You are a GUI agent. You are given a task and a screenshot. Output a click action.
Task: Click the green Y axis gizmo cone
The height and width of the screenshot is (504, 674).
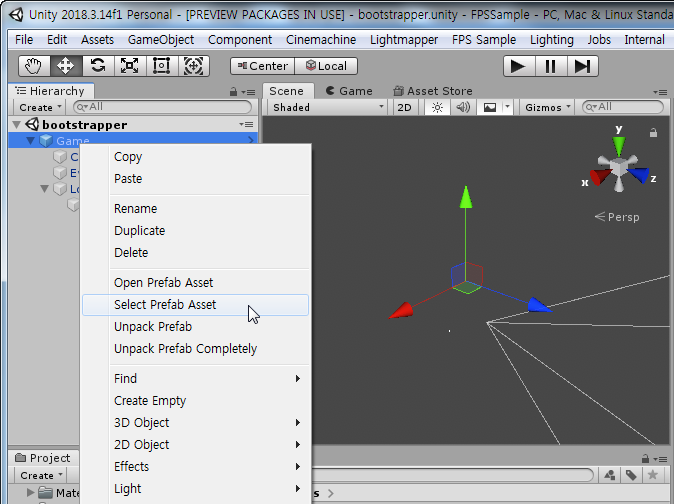click(x=619, y=147)
